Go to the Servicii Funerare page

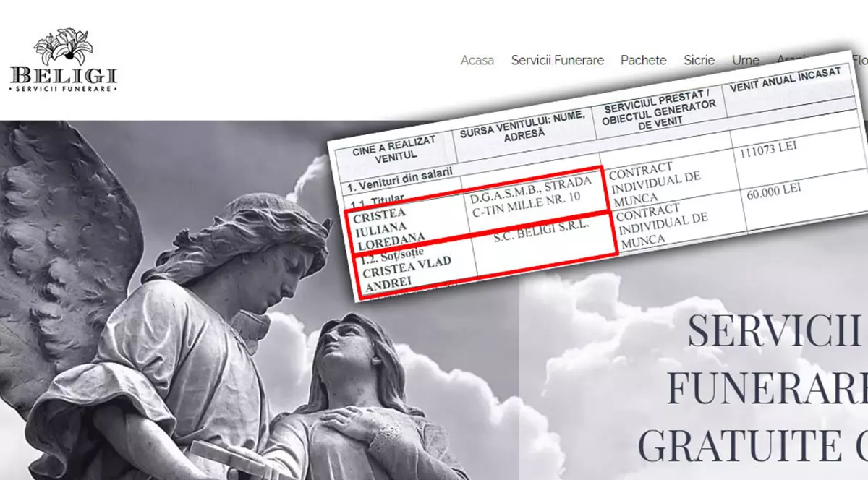click(x=557, y=60)
